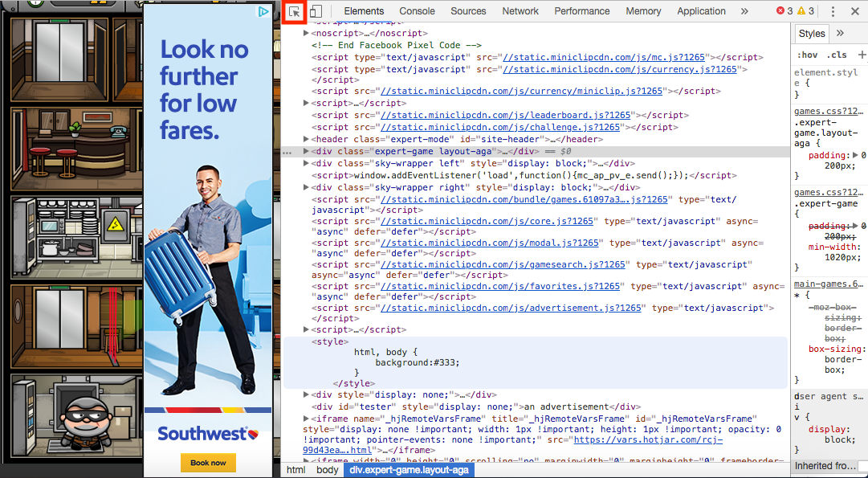868x478 pixels.
Task: Open the core.js script link
Action: (487, 221)
